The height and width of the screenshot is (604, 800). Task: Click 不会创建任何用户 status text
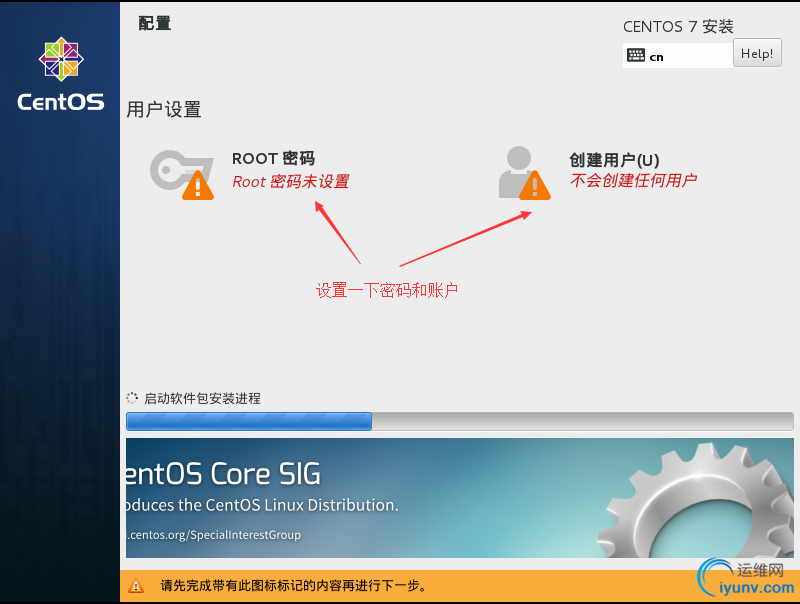[633, 180]
